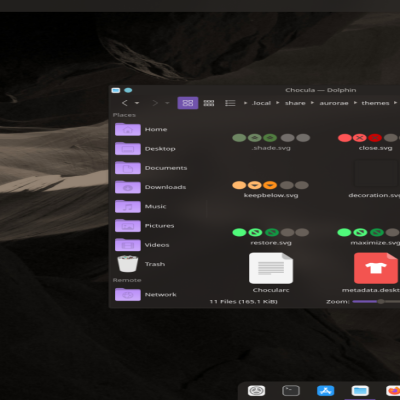
Task: Select the restore.svg file thumbnail
Action: point(270,232)
